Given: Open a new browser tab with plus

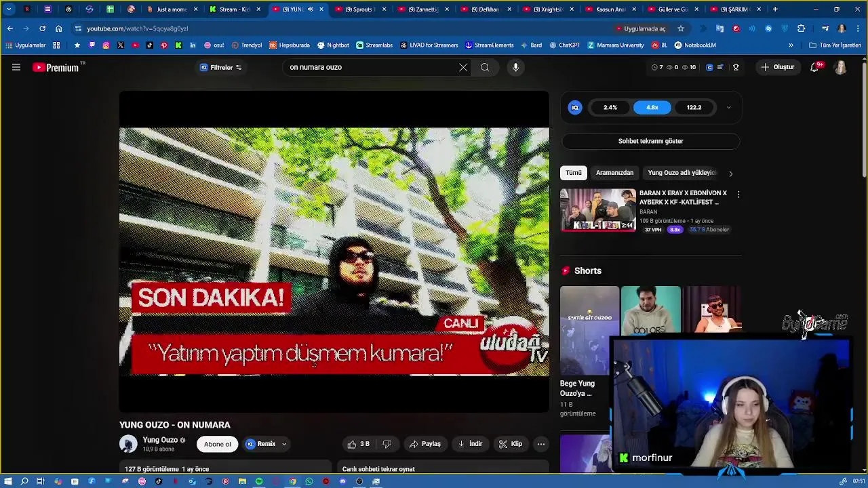Looking at the screenshot, I should (775, 9).
